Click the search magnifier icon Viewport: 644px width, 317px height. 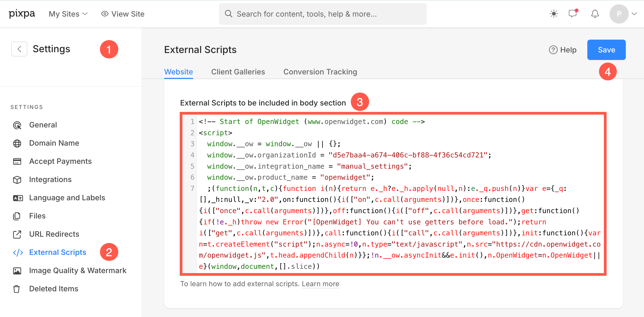228,14
